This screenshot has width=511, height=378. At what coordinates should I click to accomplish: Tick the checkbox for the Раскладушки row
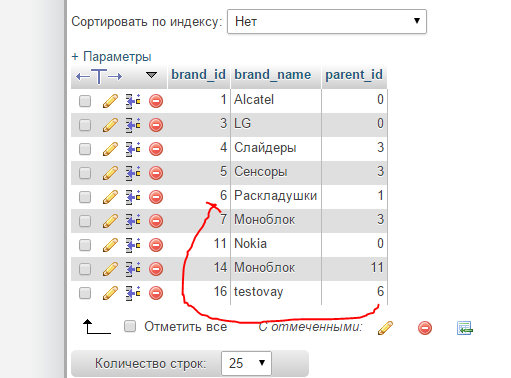[85, 197]
